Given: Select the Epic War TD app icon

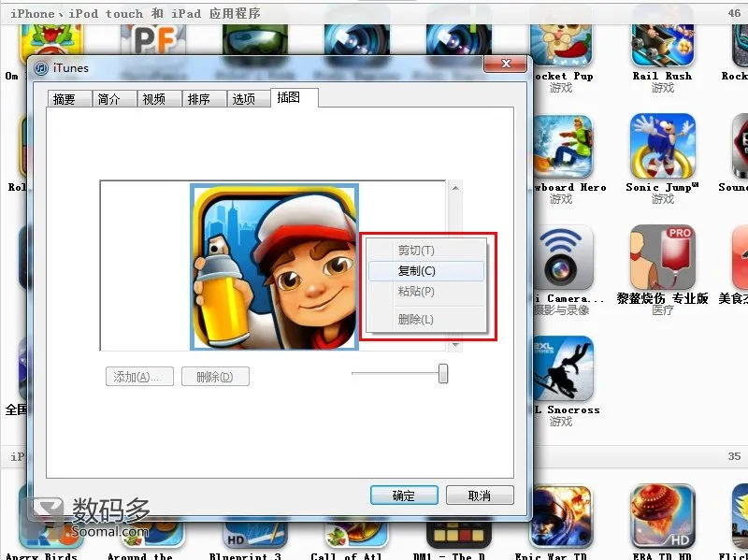Looking at the screenshot, I should [563, 517].
